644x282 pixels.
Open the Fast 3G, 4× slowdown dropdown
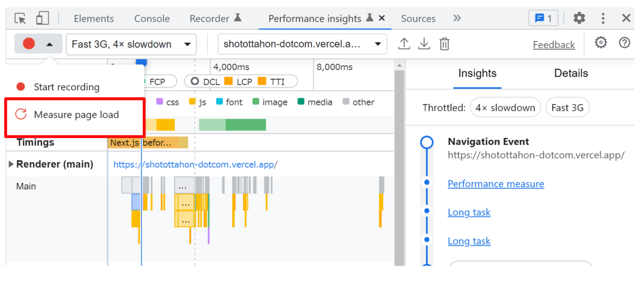tap(131, 44)
